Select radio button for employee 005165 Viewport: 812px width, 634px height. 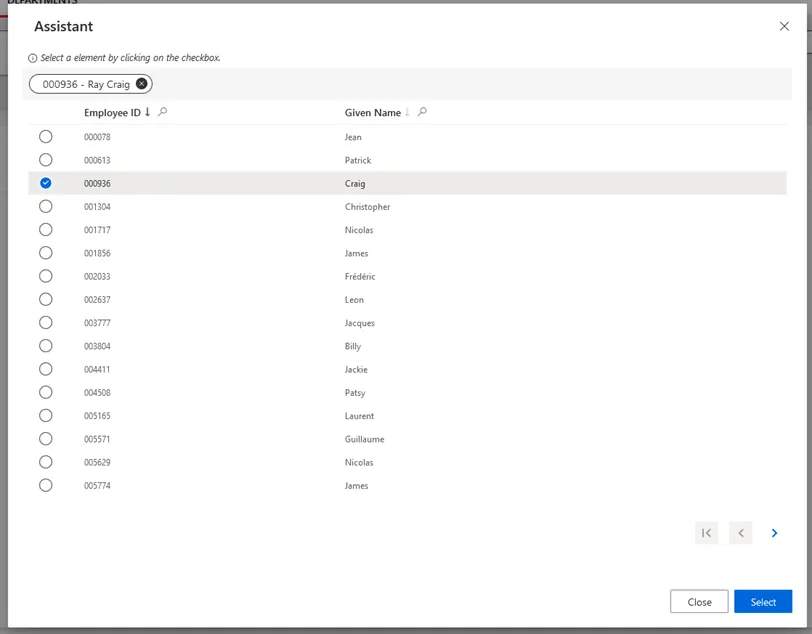(x=46, y=415)
